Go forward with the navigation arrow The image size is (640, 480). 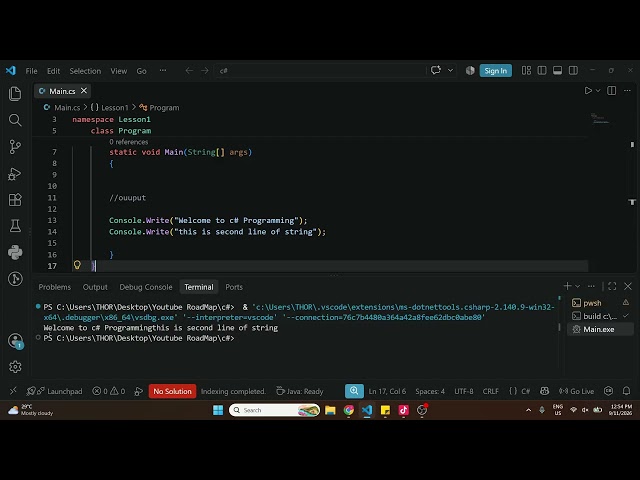[204, 71]
